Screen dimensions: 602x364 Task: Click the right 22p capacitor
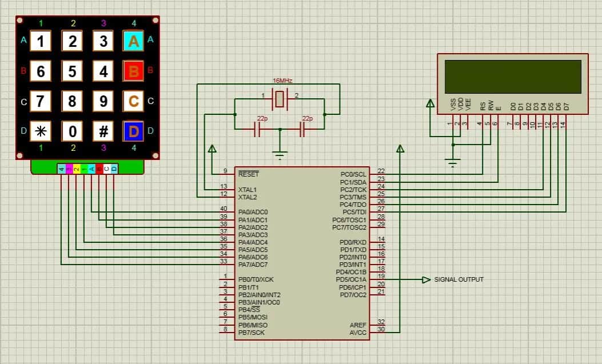click(x=303, y=129)
